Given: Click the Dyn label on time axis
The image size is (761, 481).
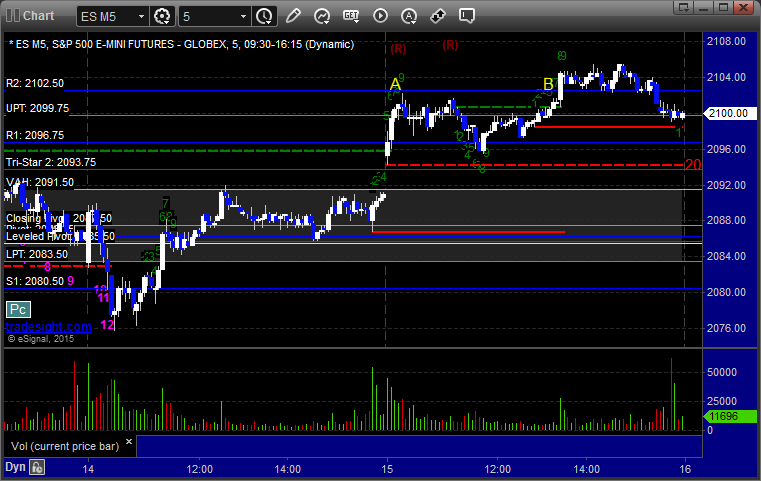Looking at the screenshot, I should pyautogui.click(x=15, y=467).
